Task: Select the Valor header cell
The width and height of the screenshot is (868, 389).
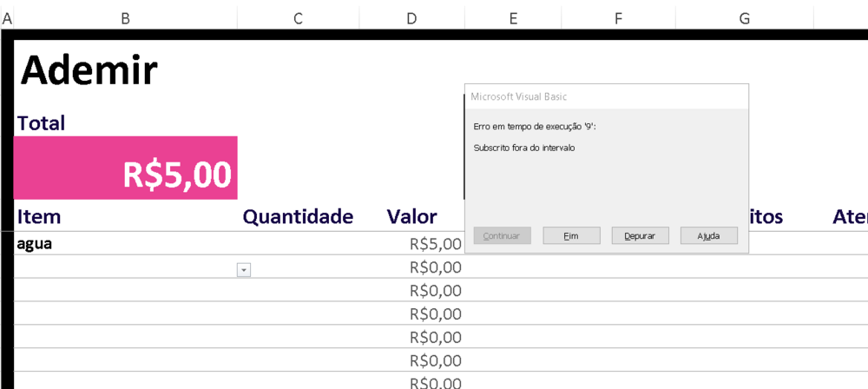Action: (x=411, y=216)
